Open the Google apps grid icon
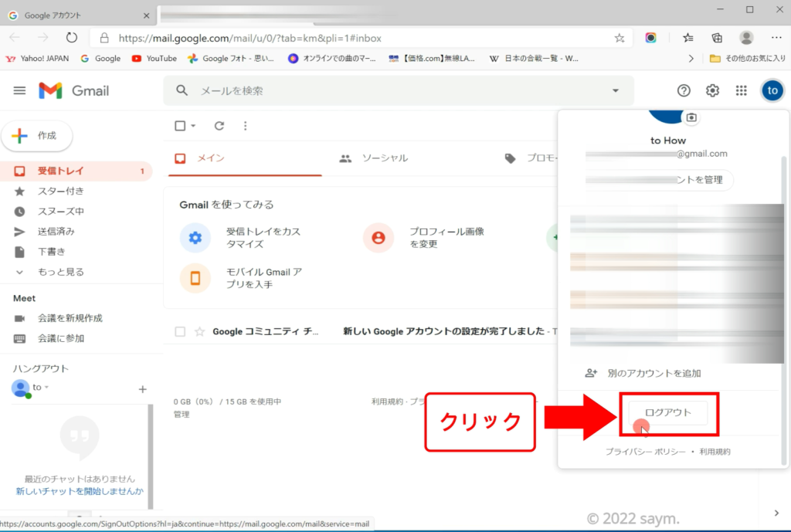The height and width of the screenshot is (532, 791). coord(742,91)
